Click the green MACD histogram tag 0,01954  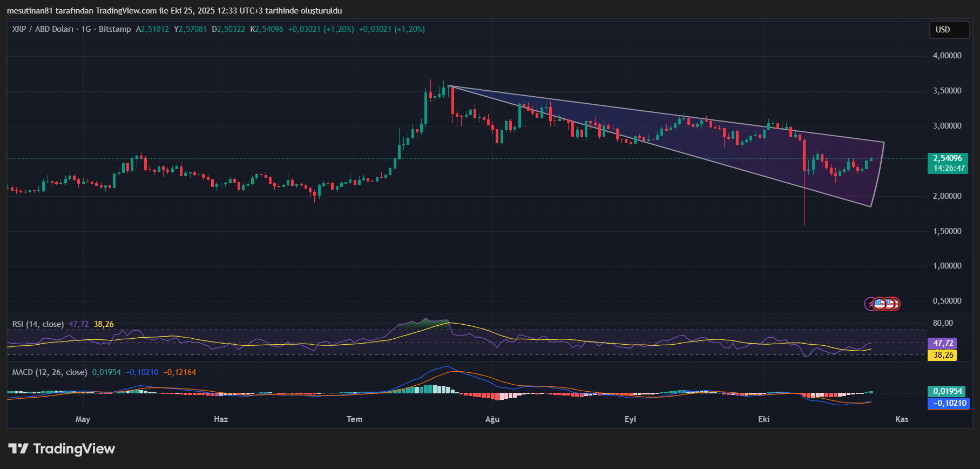[x=948, y=391]
